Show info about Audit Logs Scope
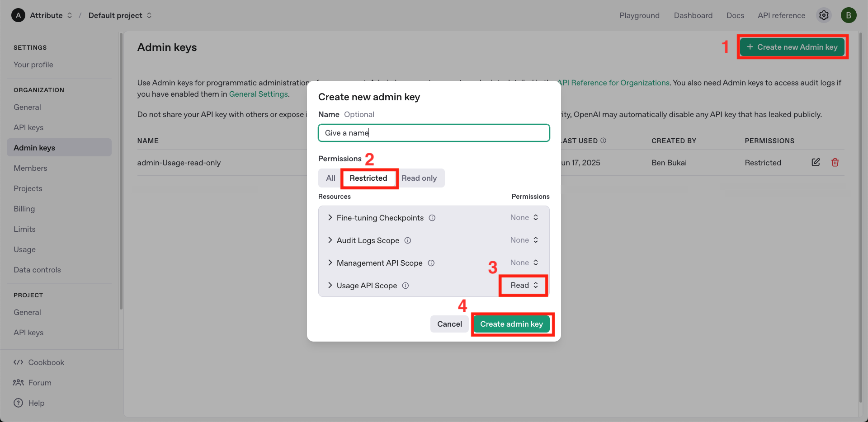The width and height of the screenshot is (868, 422). point(408,240)
